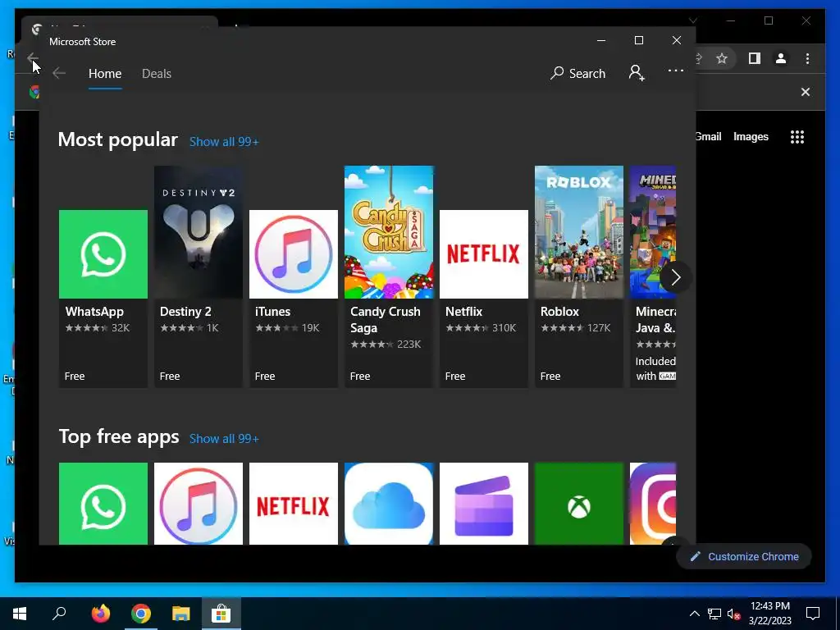This screenshot has width=840, height=630.
Task: Open the Candy Crush Saga tile
Action: [389, 276]
